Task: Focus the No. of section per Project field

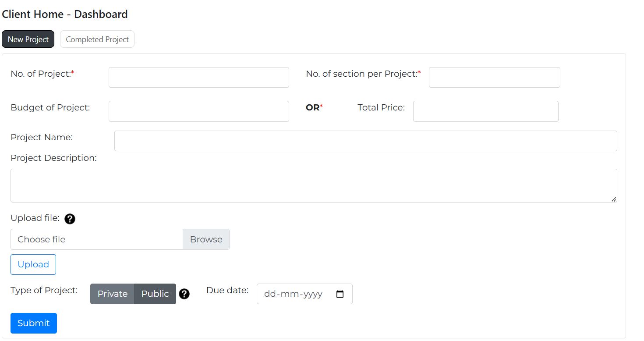Action: (495, 77)
